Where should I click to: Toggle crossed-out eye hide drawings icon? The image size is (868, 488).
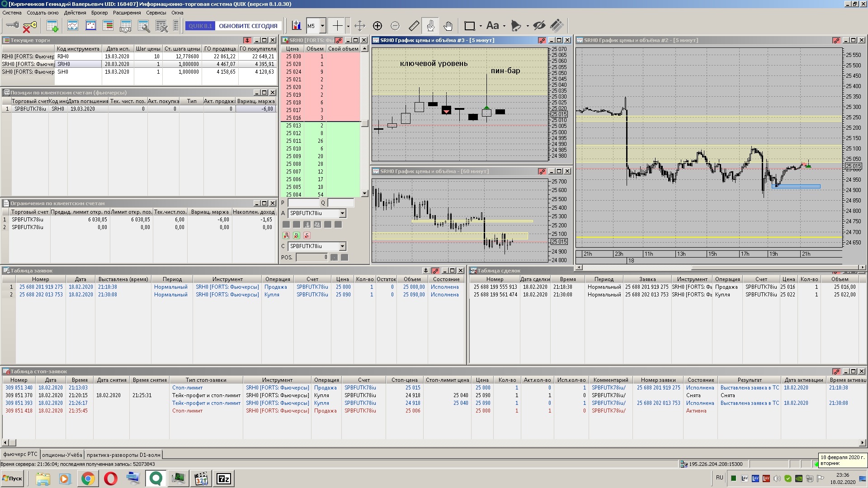point(539,26)
